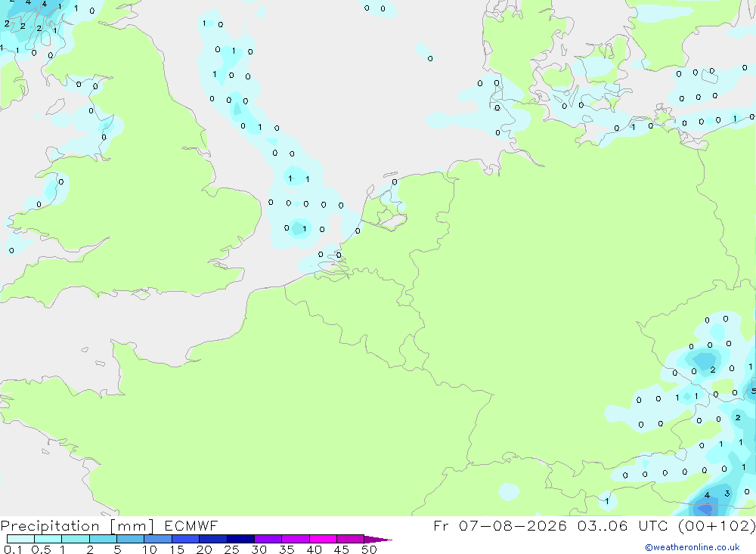Select the 25–30 mm navy legend swatch
This screenshot has height=554, width=756.
pos(240,539)
